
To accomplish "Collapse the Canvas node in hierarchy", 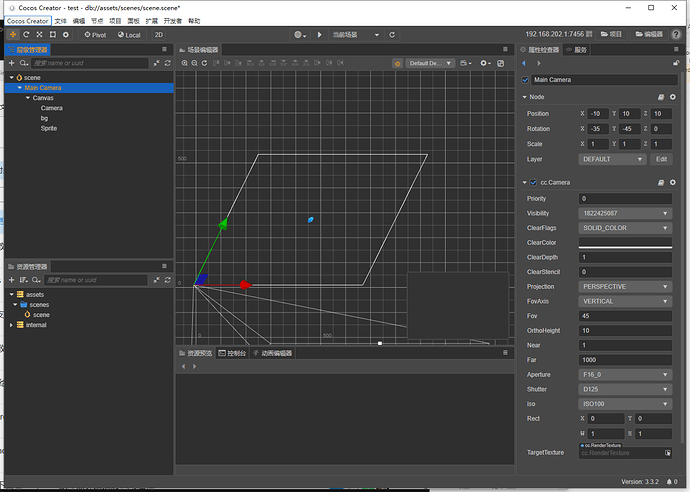I will click(x=29, y=98).
